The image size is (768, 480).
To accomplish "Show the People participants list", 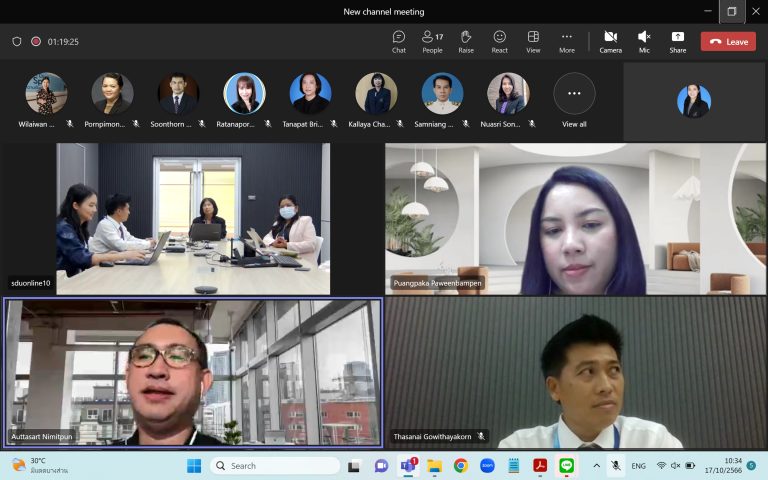I will tap(432, 41).
